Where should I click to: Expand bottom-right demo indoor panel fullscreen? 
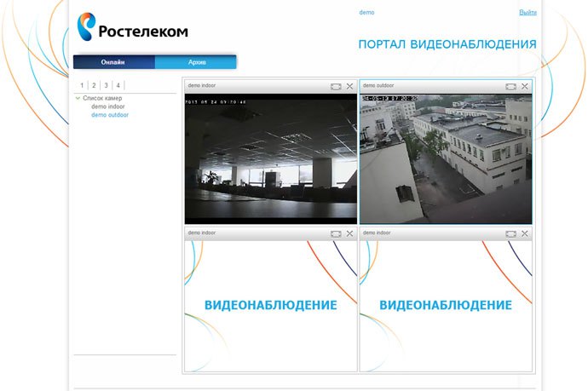[510, 234]
